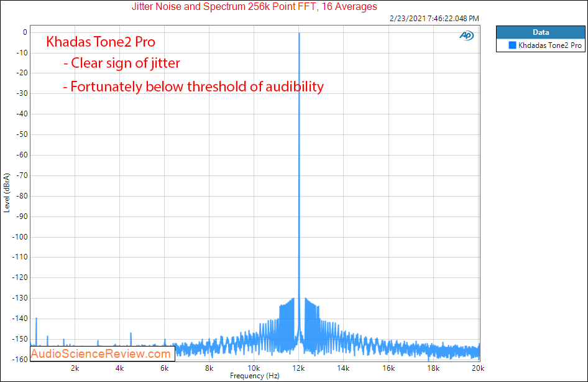Click the 'Data' legend header
Screen dimensions: 588x382
541,32
